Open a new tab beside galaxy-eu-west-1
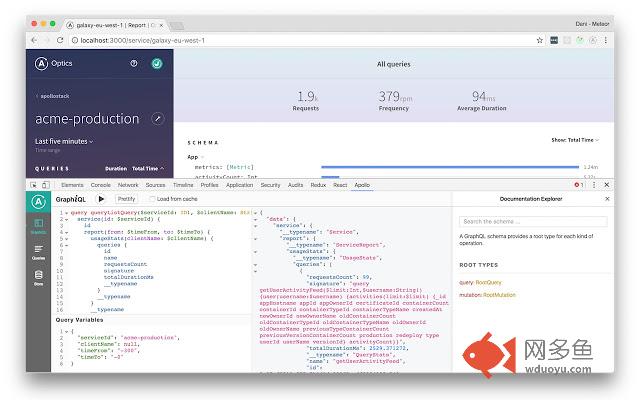This screenshot has width=640, height=400. (x=176, y=26)
